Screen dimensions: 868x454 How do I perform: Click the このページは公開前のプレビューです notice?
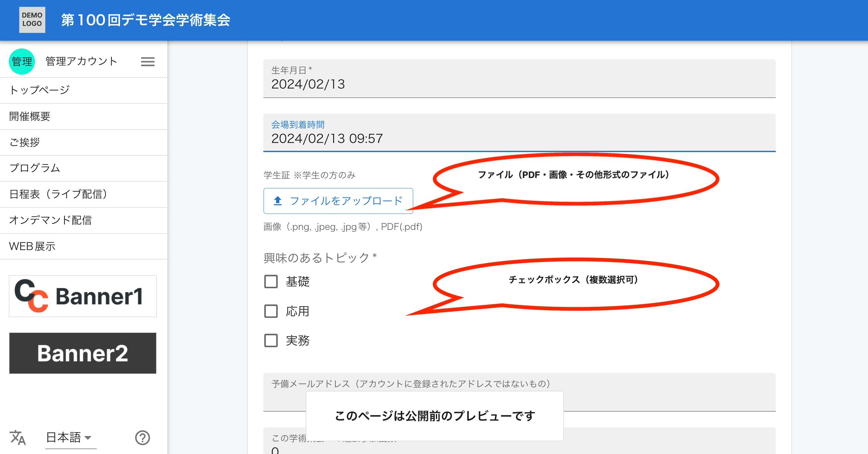coord(435,416)
